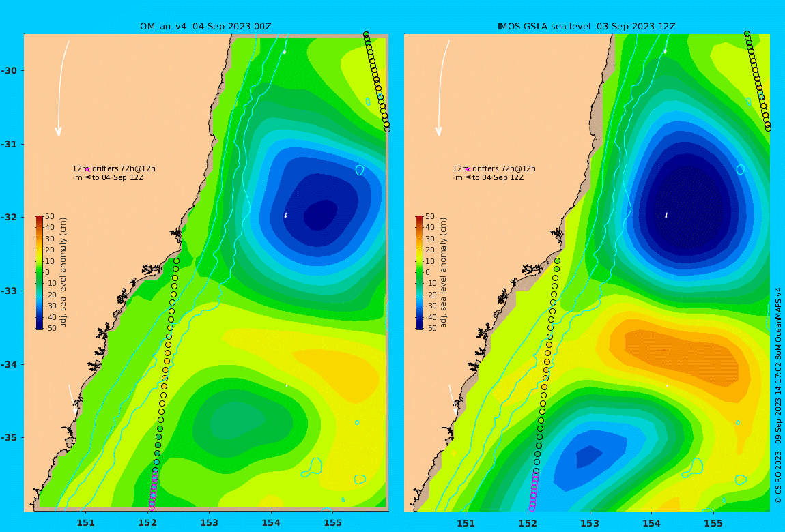The width and height of the screenshot is (785, 532).
Task: Click the magenta drifter legend marker in right map
Action: [x=468, y=170]
